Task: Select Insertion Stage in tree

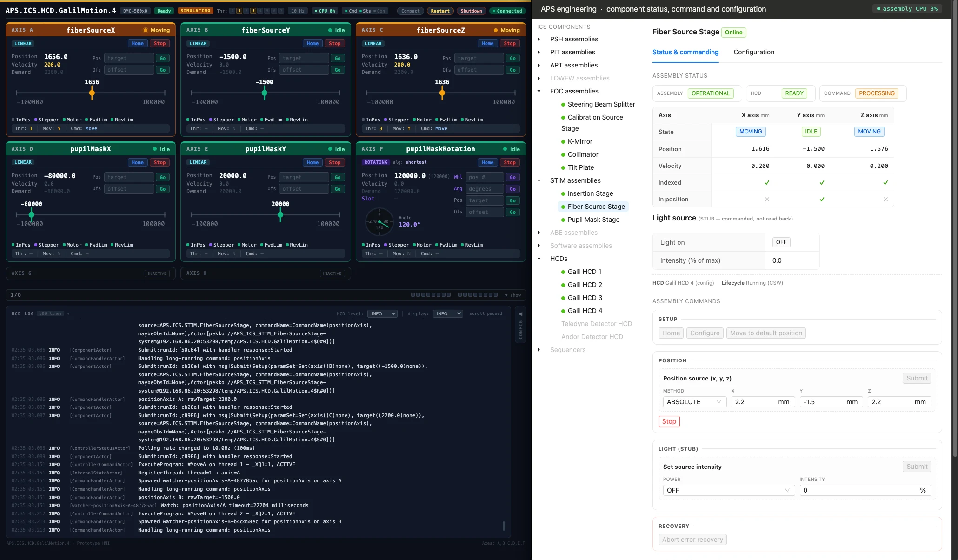Action: (590, 193)
